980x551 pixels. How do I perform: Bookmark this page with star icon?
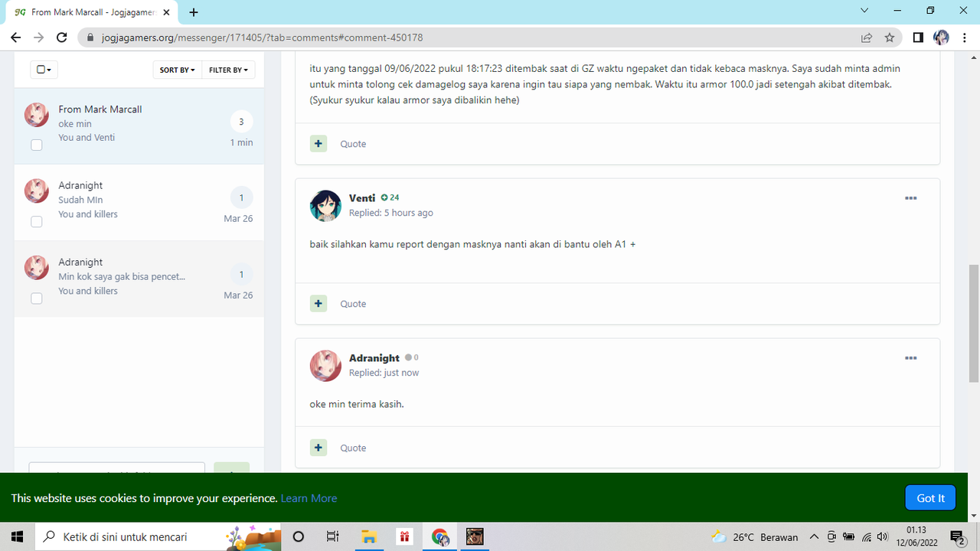pyautogui.click(x=890, y=37)
